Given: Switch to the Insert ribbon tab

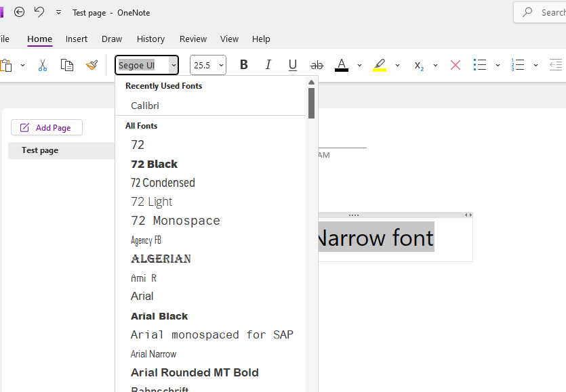Looking at the screenshot, I should 77,39.
